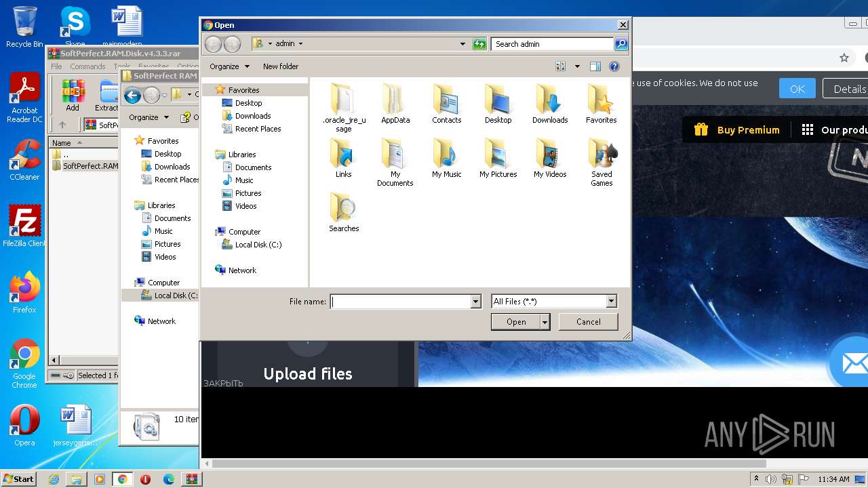Expand the Organize menu in Open dialog
Viewport: 868px width, 488px height.
pyautogui.click(x=229, y=66)
